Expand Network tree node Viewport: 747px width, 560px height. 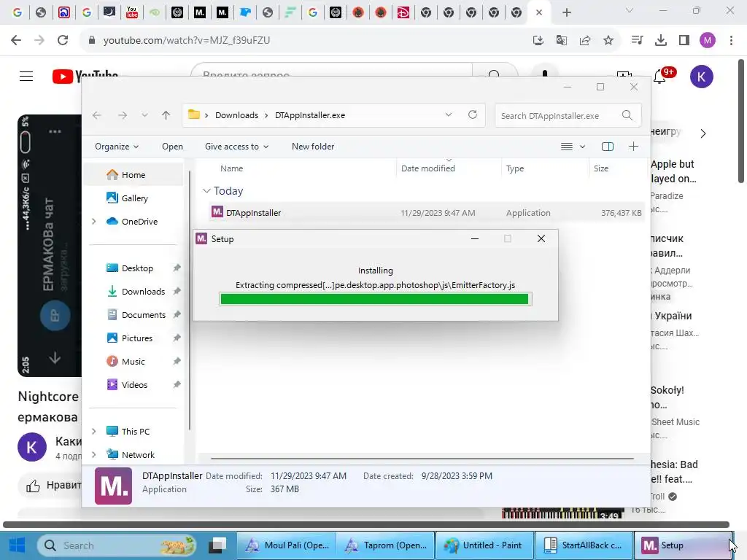pyautogui.click(x=94, y=455)
